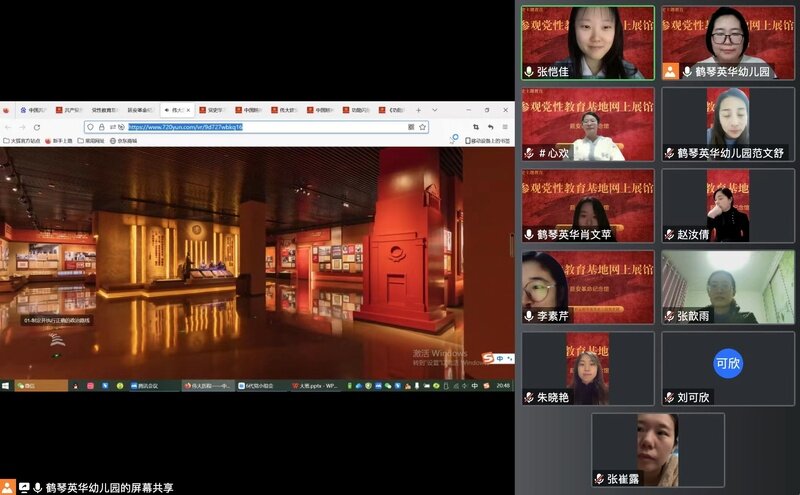Click the muted mic icon beside 朱晓艳
The image size is (800, 495).
pyautogui.click(x=529, y=397)
